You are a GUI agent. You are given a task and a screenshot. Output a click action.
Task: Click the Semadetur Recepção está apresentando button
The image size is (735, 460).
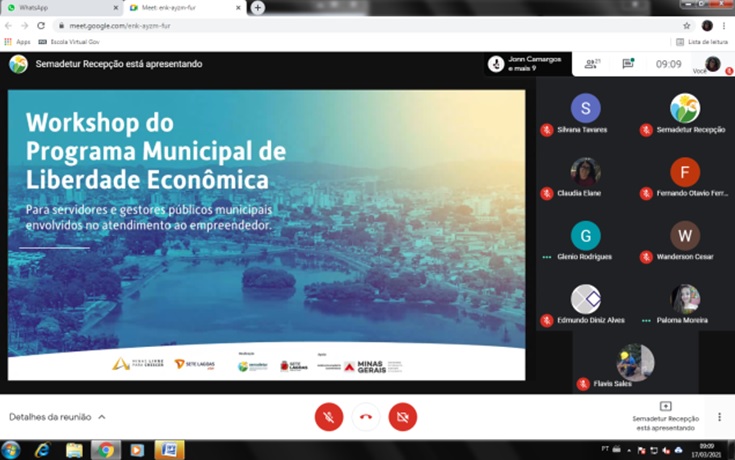click(x=665, y=416)
